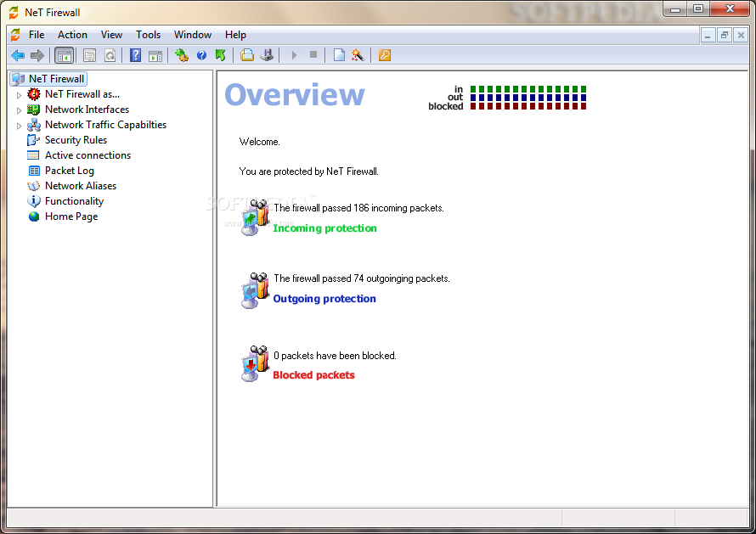Image resolution: width=756 pixels, height=534 pixels.
Task: Click the Overview heading text
Action: coord(295,94)
